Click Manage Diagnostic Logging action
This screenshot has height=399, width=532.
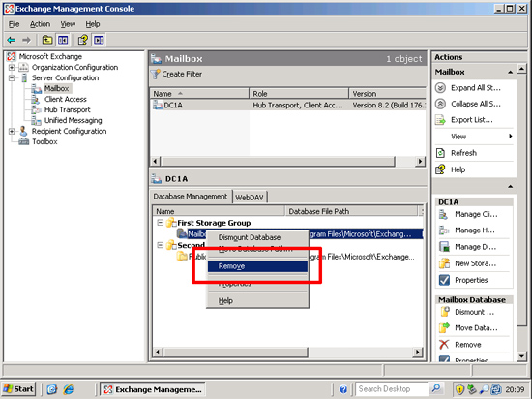475,247
